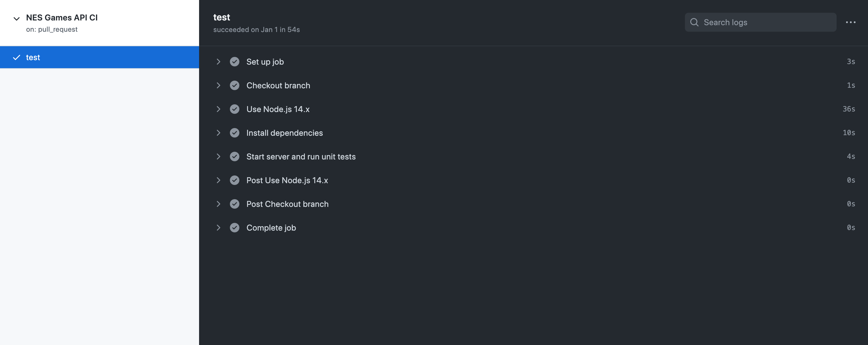Expand the Set up job step
868x345 pixels.
coord(218,62)
